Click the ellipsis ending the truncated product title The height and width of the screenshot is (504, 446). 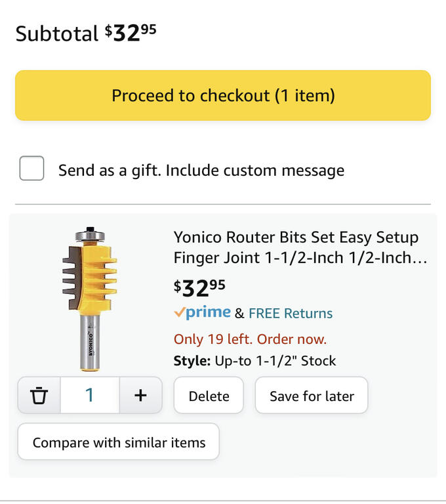tap(420, 259)
